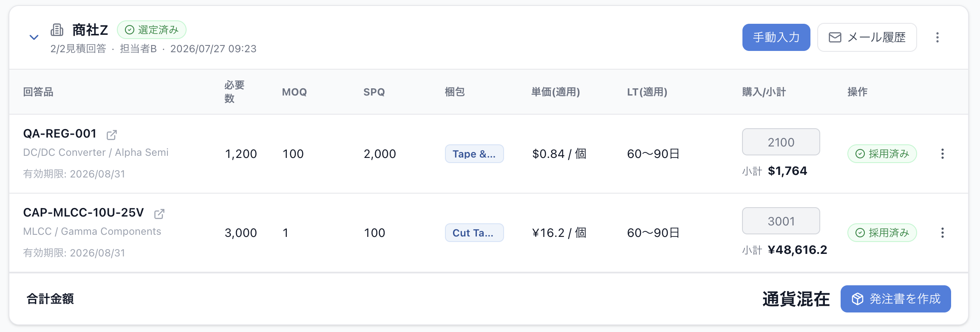Toggle 採用済み status for QA-REG-001 row

pyautogui.click(x=882, y=154)
